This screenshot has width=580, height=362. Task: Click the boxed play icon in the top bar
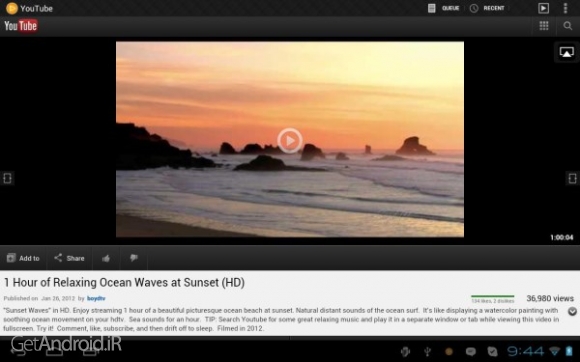click(x=543, y=8)
